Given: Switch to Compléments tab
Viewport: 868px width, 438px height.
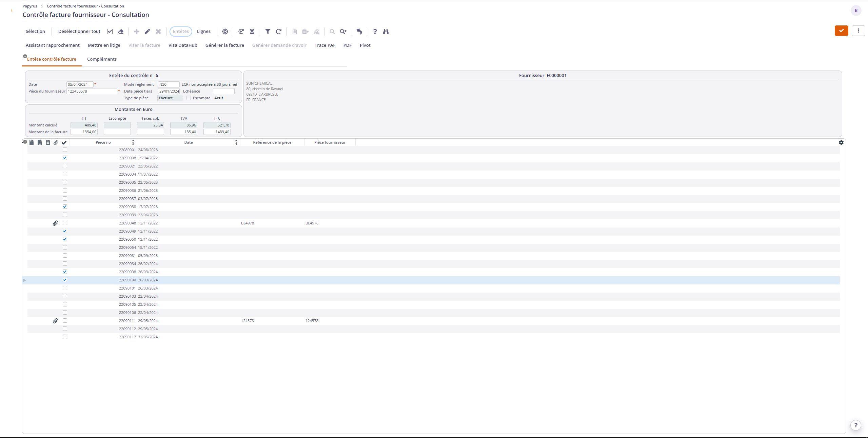Looking at the screenshot, I should [102, 59].
